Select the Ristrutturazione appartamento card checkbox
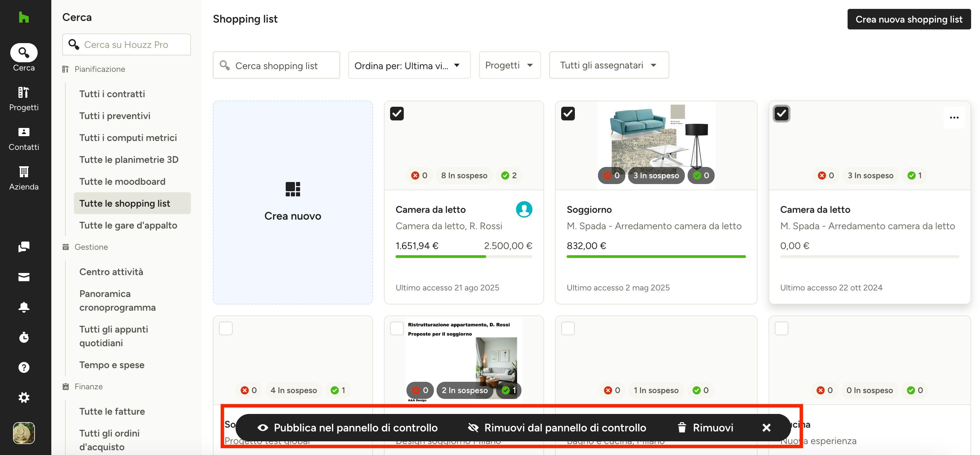This screenshot has width=980, height=455. pos(396,328)
